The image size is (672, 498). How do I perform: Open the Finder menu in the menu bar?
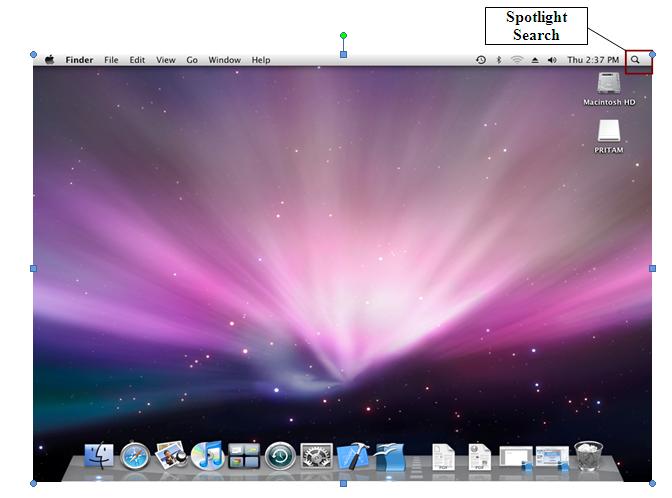[x=79, y=60]
